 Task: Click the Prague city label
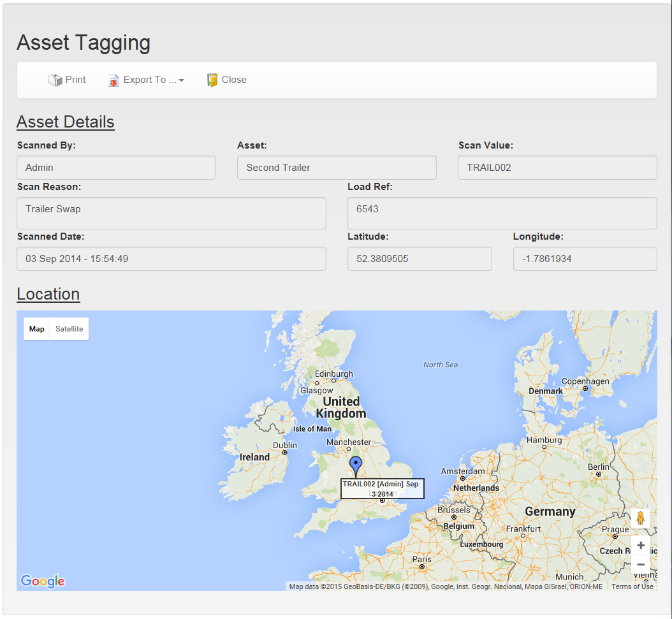(615, 530)
